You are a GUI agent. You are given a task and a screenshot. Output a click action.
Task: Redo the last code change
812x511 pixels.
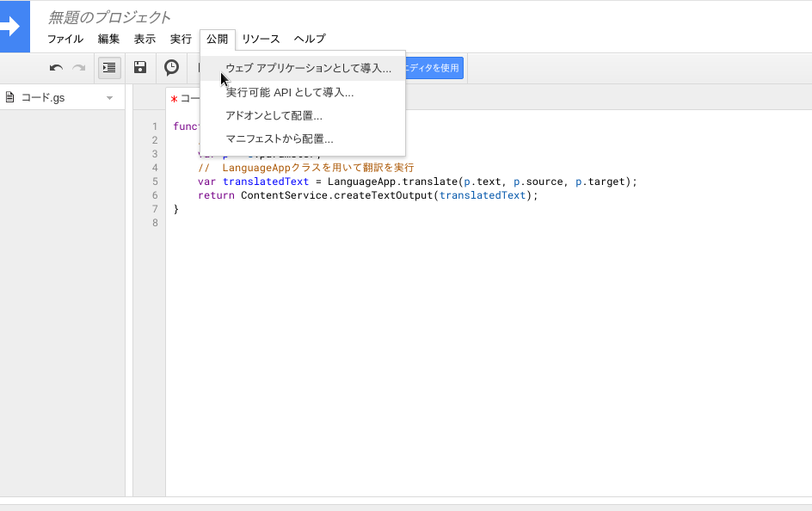click(79, 67)
